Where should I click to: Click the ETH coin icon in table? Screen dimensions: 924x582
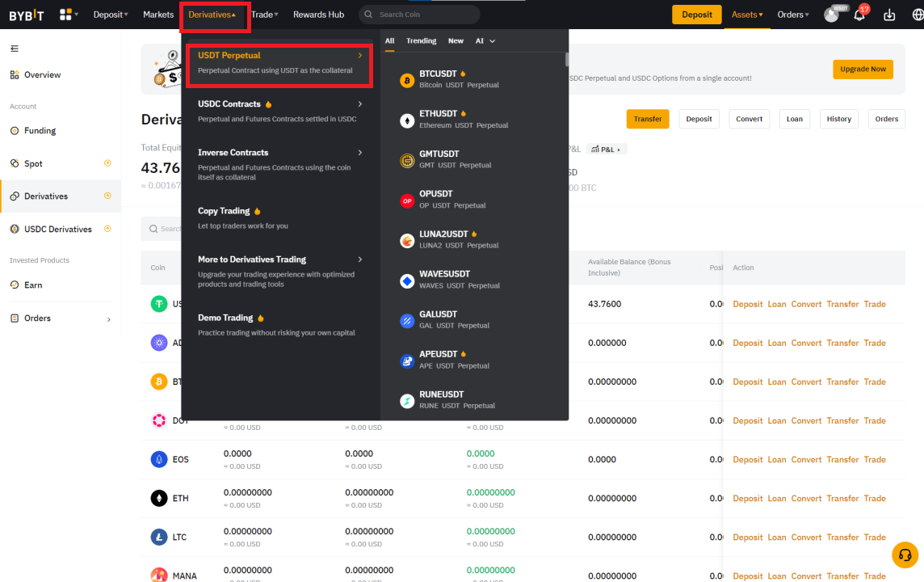[x=159, y=498]
